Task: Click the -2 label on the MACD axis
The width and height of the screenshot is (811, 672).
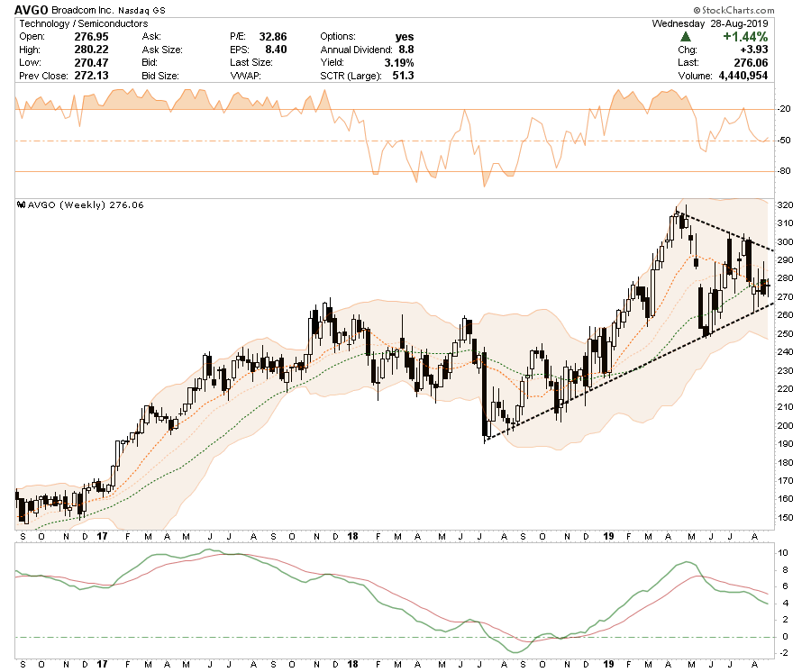Action: (x=783, y=653)
